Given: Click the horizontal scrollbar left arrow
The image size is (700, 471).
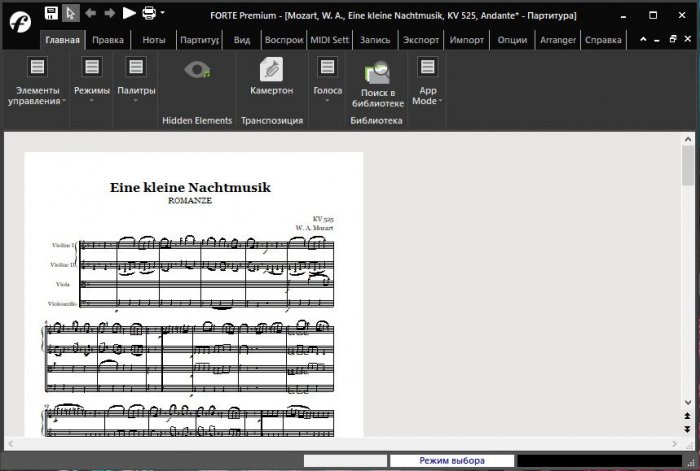Looking at the screenshot, I should tap(11, 444).
